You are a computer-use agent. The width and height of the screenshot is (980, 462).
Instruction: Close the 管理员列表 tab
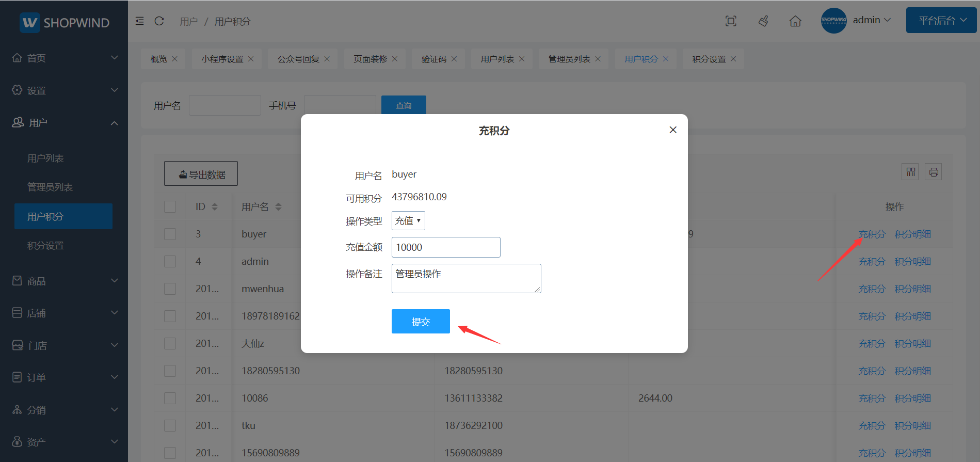coord(598,59)
